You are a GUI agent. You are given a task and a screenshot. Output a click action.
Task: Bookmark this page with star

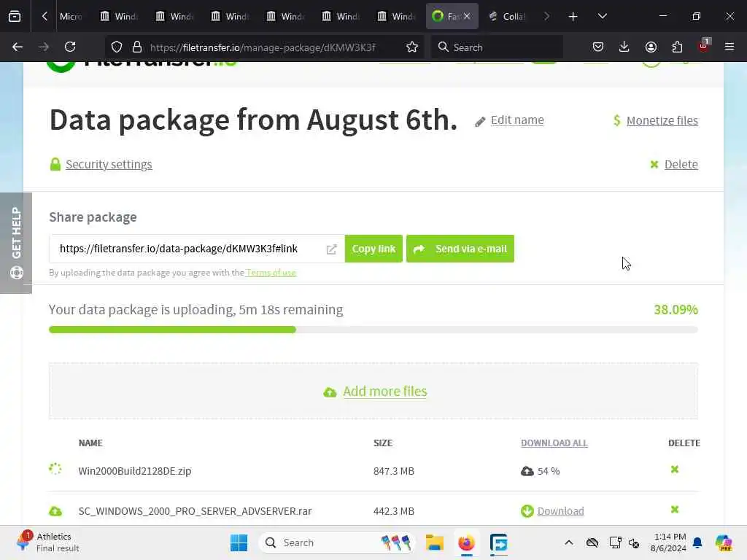(x=412, y=47)
